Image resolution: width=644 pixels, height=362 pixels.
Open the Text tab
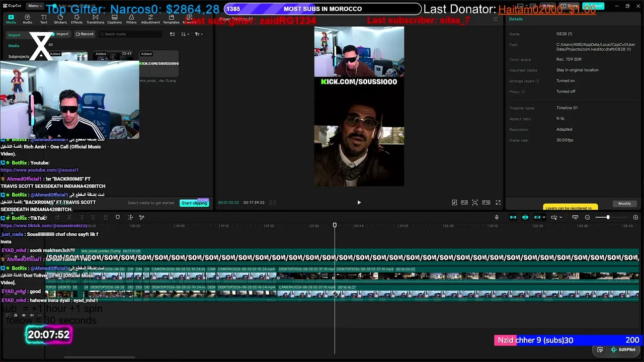(44, 19)
